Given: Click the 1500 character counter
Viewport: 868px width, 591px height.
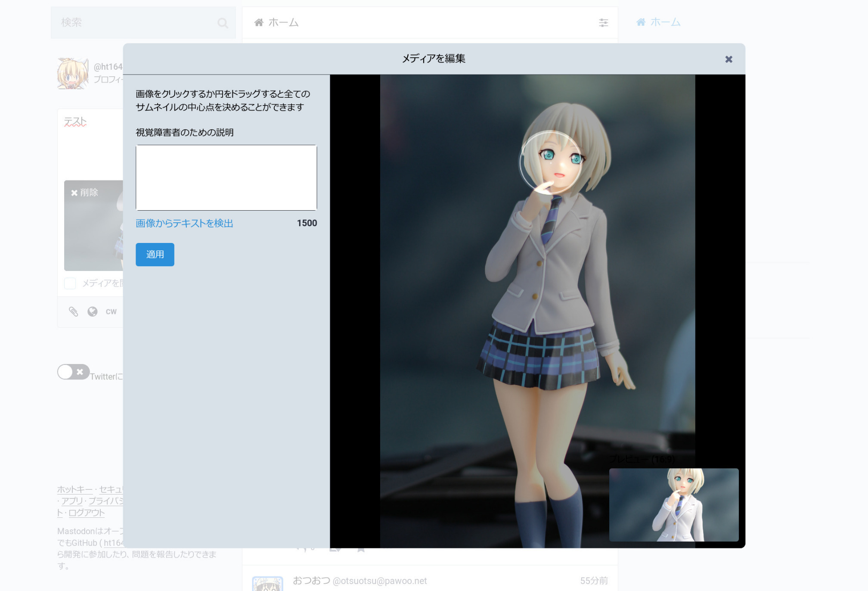Looking at the screenshot, I should (x=307, y=223).
